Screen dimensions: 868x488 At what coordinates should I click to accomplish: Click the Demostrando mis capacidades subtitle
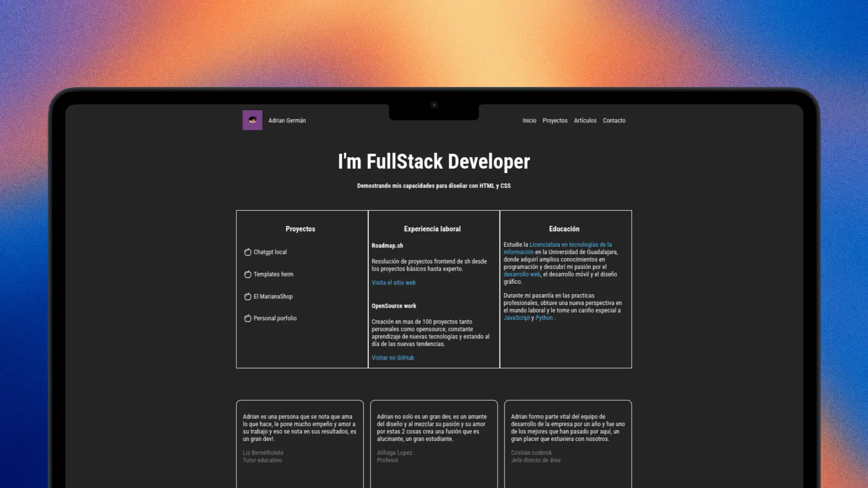[x=434, y=186]
